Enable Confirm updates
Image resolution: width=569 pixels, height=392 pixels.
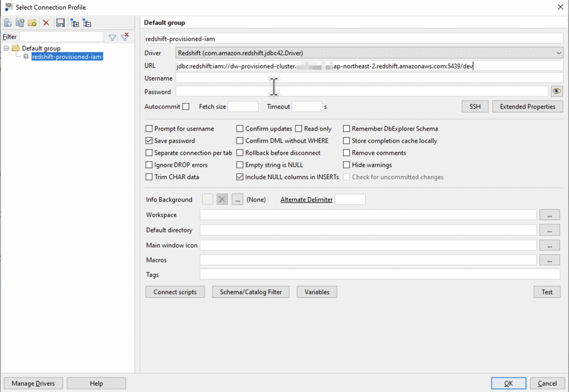point(240,128)
